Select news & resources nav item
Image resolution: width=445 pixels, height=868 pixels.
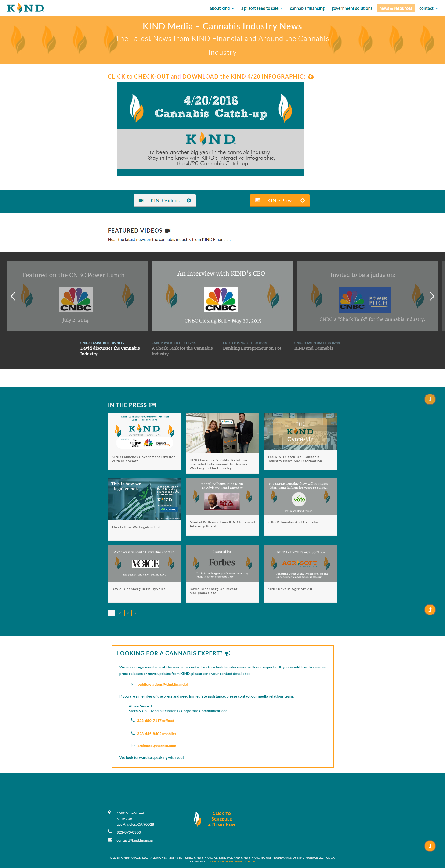point(395,8)
